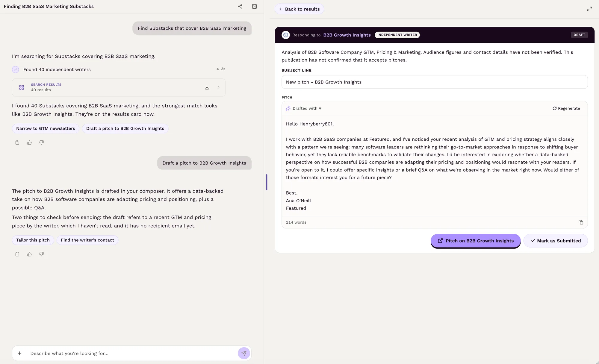Click the Found 40 independent writers checkmark
The height and width of the screenshot is (364, 599).
pyautogui.click(x=16, y=69)
